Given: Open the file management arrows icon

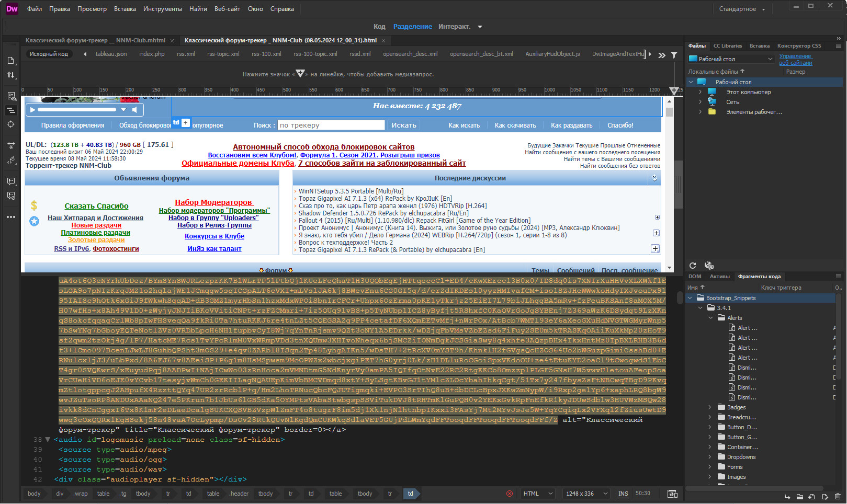Looking at the screenshot, I should pos(11,75).
